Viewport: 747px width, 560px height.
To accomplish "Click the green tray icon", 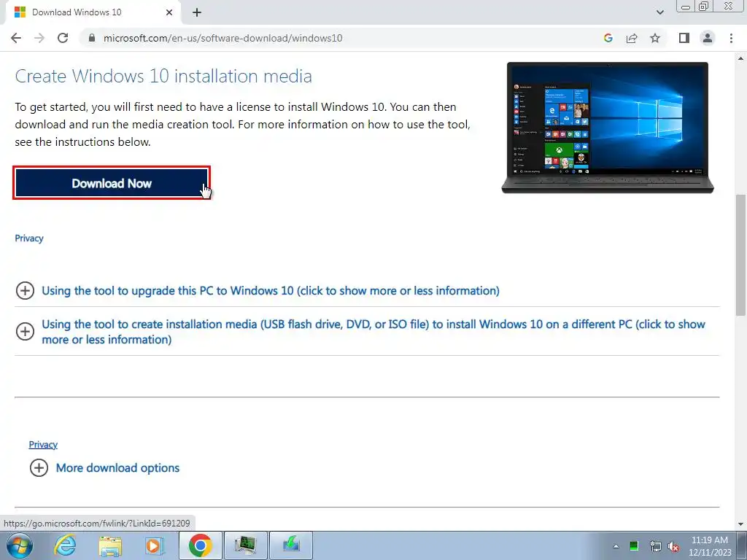I will [634, 546].
